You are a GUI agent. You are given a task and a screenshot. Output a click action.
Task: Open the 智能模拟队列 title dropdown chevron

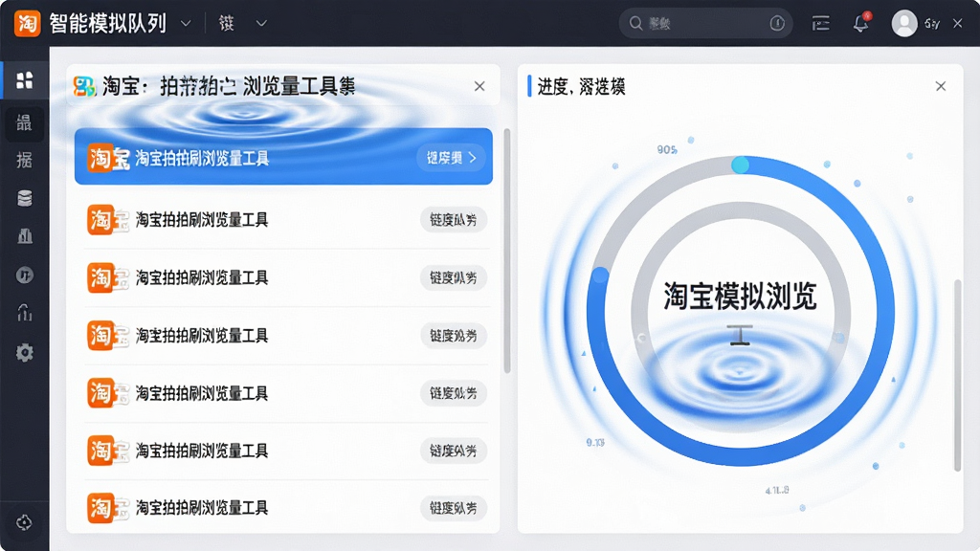pyautogui.click(x=186, y=24)
